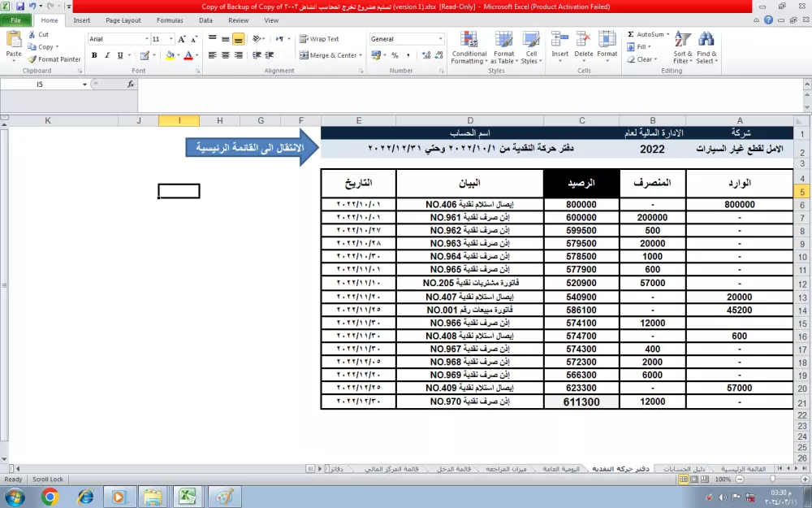This screenshot has height=508, width=812.
Task: Switch to the Insert ribbon tab
Action: point(81,20)
